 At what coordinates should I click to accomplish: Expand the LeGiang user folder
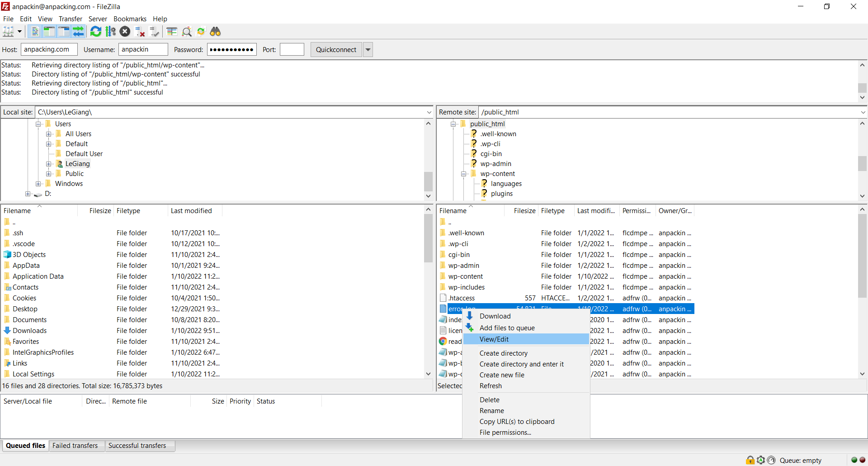49,164
